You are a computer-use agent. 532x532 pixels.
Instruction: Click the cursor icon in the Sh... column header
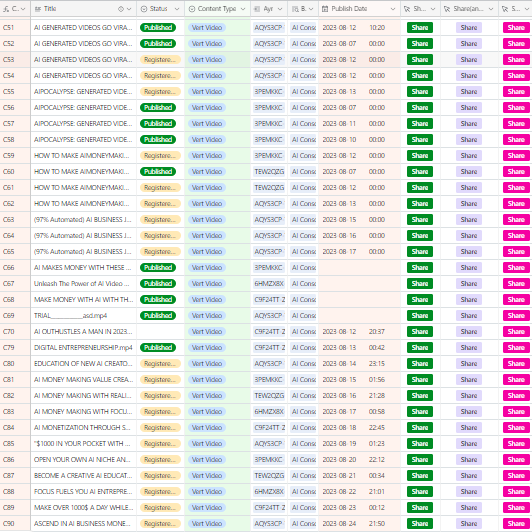pos(407,9)
